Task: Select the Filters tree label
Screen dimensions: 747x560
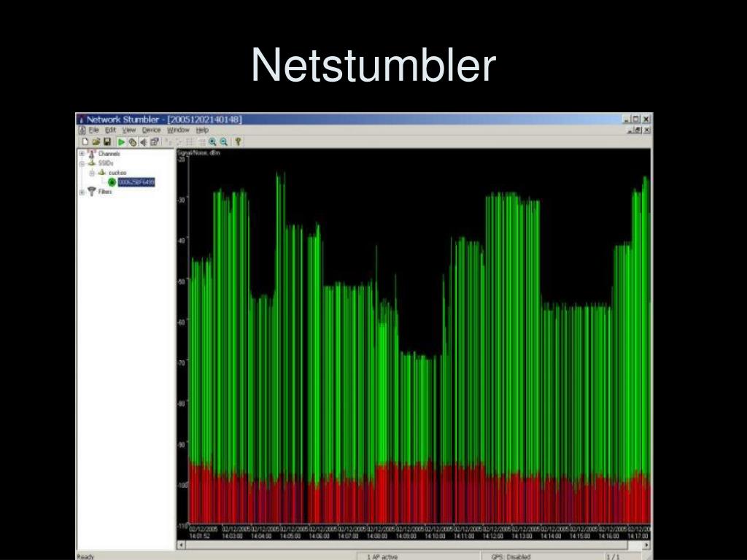Action: [x=105, y=192]
